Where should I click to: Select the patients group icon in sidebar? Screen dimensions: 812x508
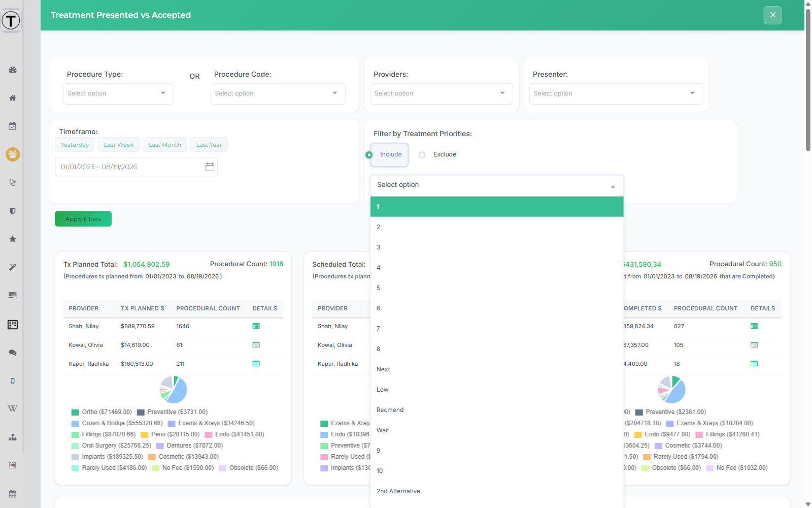(x=13, y=154)
